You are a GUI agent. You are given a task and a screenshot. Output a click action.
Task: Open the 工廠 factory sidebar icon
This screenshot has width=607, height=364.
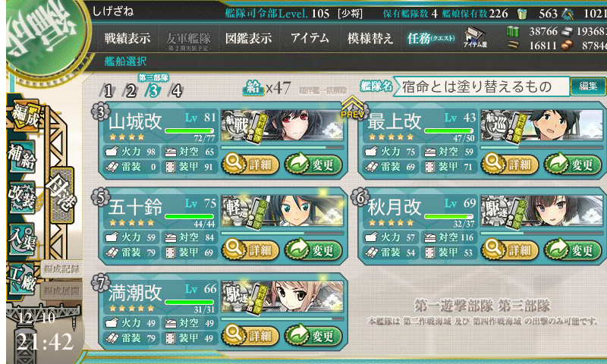(x=23, y=279)
